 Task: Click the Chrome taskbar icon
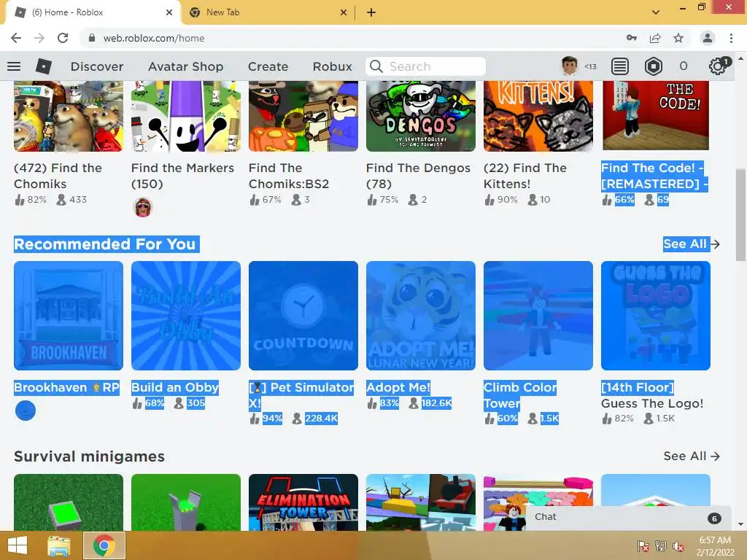click(x=104, y=545)
